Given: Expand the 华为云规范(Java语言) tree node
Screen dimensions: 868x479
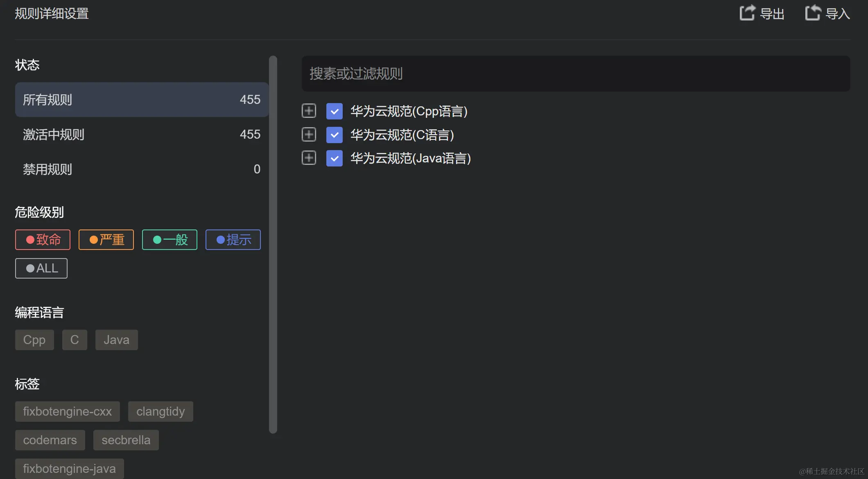Looking at the screenshot, I should click(309, 158).
